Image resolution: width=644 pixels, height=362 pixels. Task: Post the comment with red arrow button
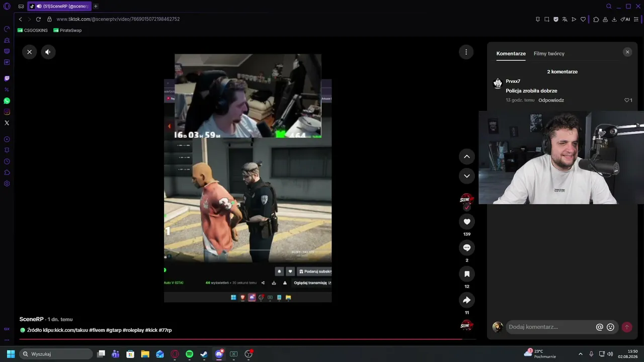(627, 327)
